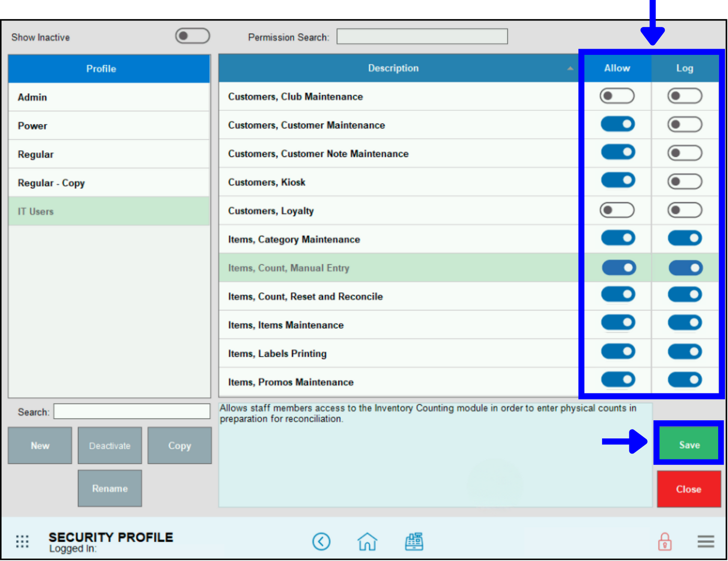Click the back arrow navigation icon
This screenshot has width=728, height=561.
tap(321, 541)
